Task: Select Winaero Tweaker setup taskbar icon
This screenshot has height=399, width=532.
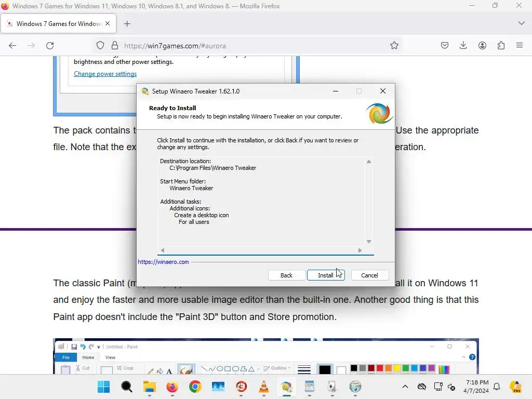Action: tap(287, 387)
